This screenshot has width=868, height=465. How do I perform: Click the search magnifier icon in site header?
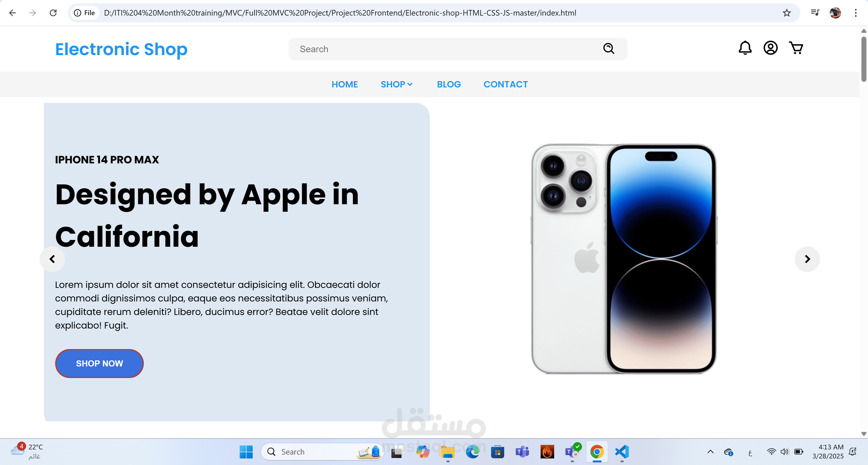coord(608,49)
